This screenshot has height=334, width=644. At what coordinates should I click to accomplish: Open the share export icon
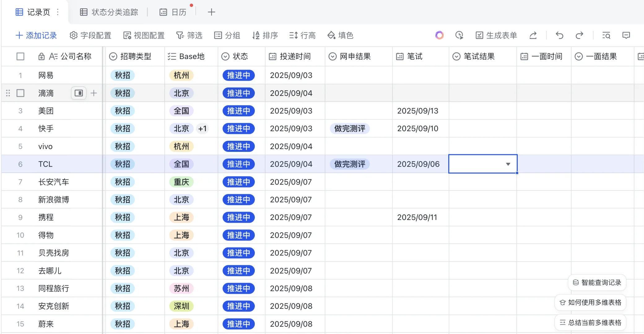tap(533, 35)
